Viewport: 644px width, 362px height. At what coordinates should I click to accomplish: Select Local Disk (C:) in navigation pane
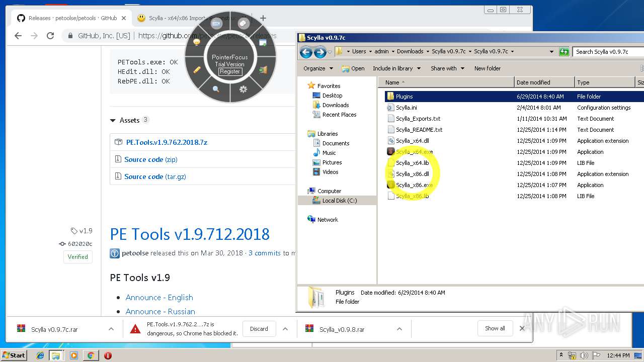tap(340, 201)
